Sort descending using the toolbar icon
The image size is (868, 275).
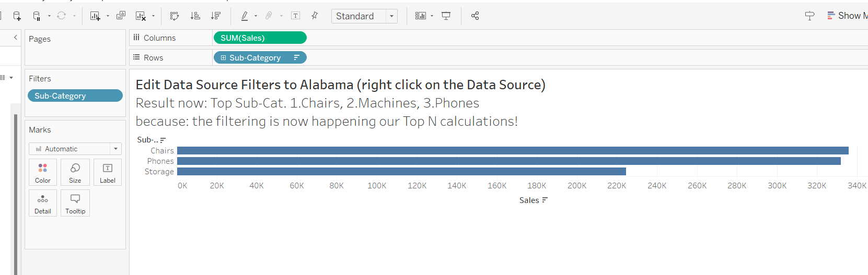pos(216,16)
